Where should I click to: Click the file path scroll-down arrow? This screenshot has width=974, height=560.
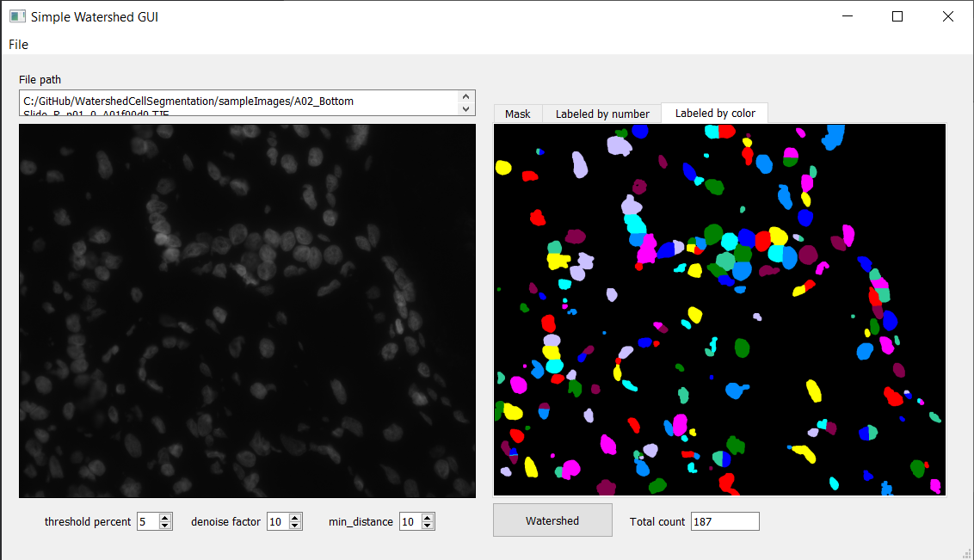click(x=465, y=109)
